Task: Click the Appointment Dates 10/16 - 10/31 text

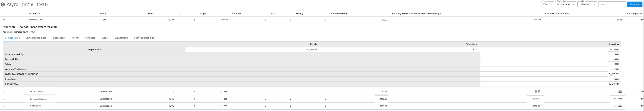Action: click(19, 32)
